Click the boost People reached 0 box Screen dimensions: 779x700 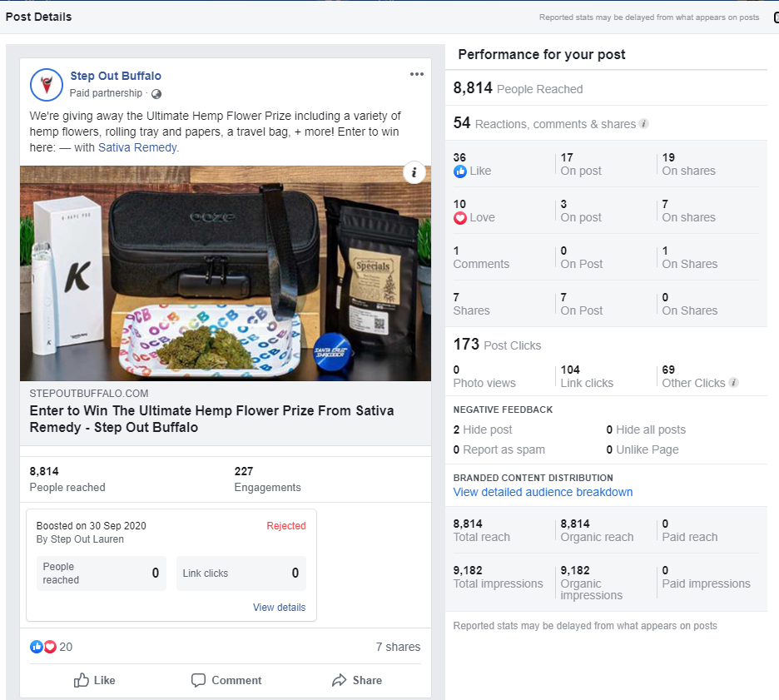[x=102, y=573]
